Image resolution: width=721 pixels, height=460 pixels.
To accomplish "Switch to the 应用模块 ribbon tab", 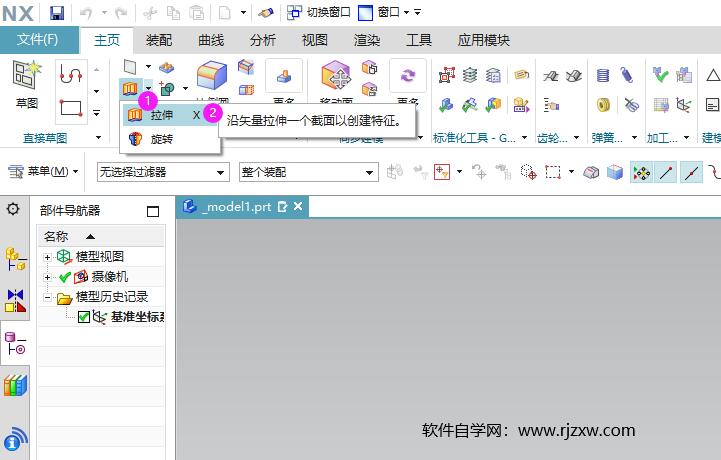I will click(x=484, y=40).
